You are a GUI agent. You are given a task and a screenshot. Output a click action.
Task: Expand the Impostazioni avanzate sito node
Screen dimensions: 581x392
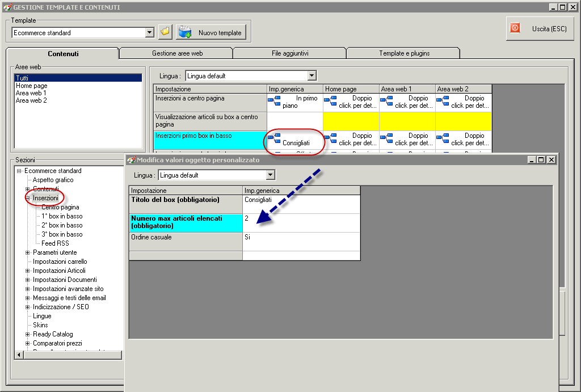27,289
